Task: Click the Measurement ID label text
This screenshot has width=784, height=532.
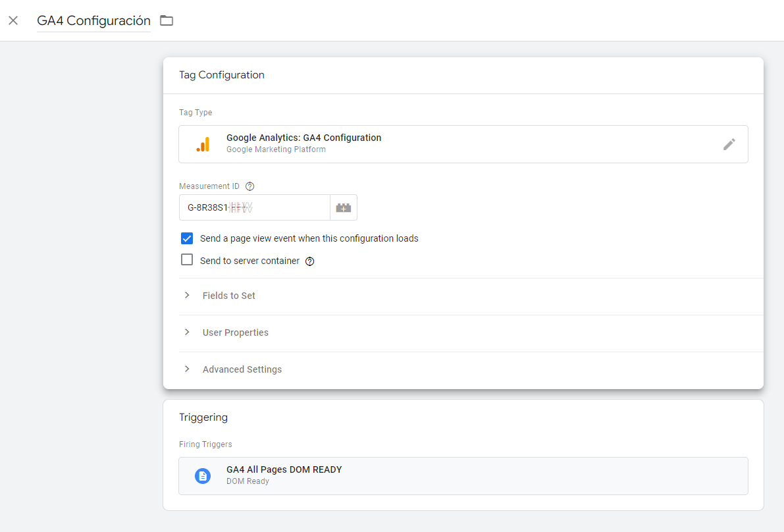Action: (x=209, y=186)
